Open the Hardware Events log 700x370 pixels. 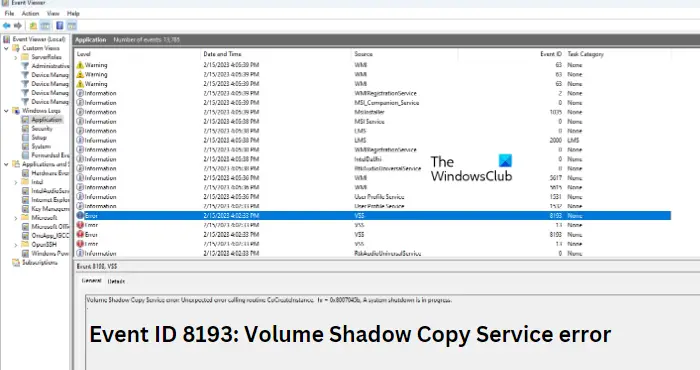point(50,173)
